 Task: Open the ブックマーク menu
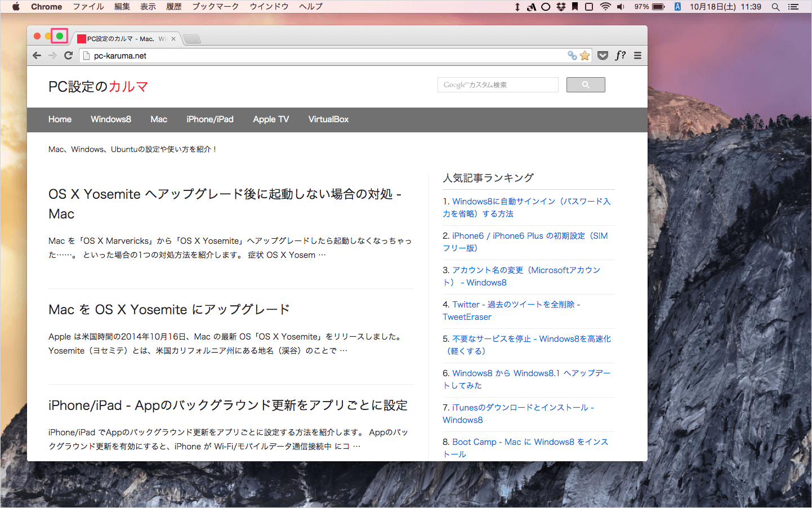click(216, 7)
